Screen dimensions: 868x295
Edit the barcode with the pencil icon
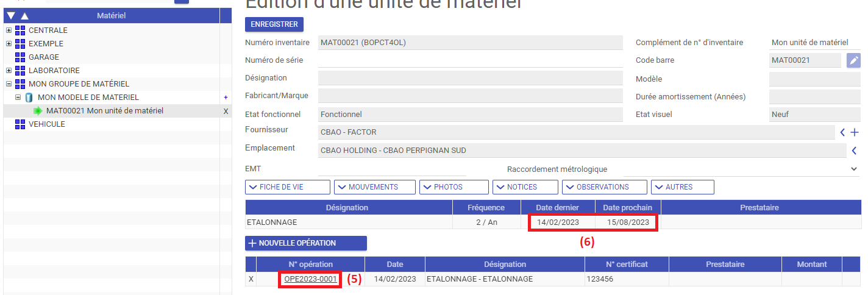[x=854, y=60]
